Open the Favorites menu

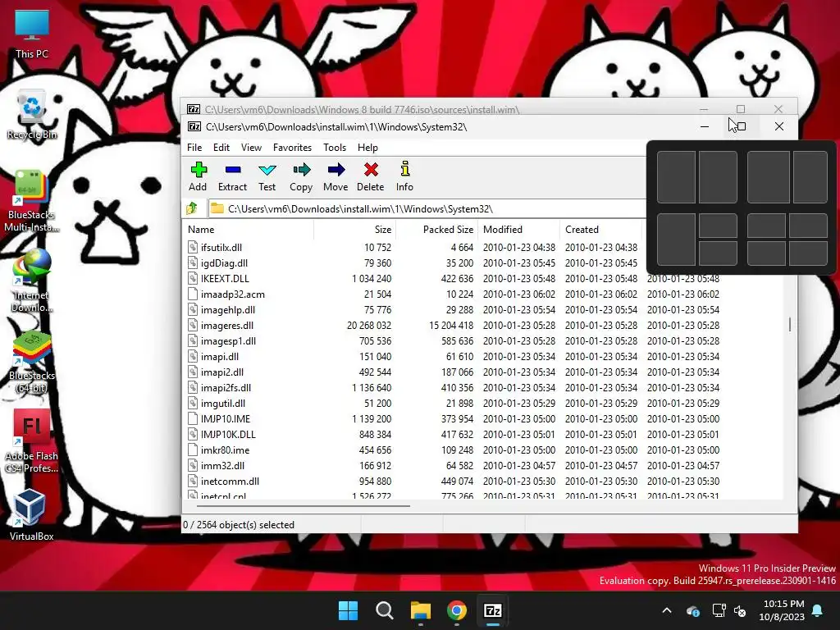(293, 148)
